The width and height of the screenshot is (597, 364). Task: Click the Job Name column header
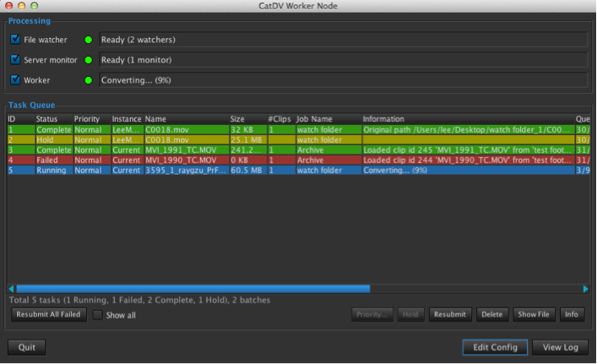(314, 119)
